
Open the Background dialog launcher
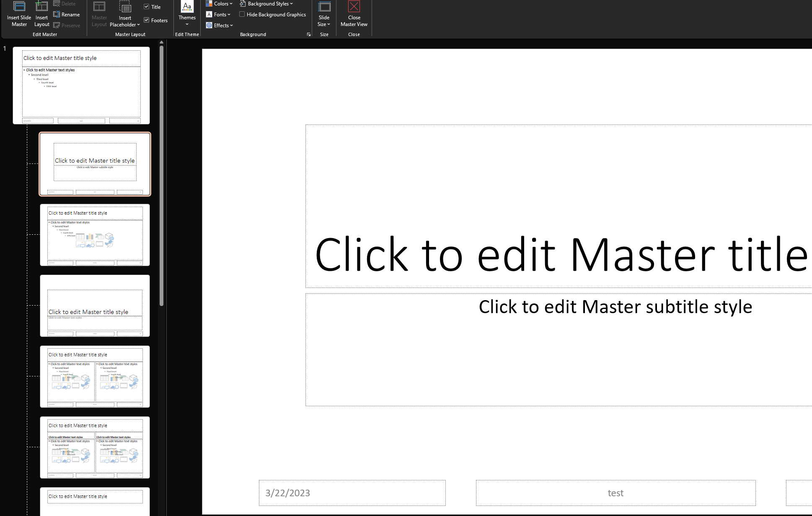[309, 34]
